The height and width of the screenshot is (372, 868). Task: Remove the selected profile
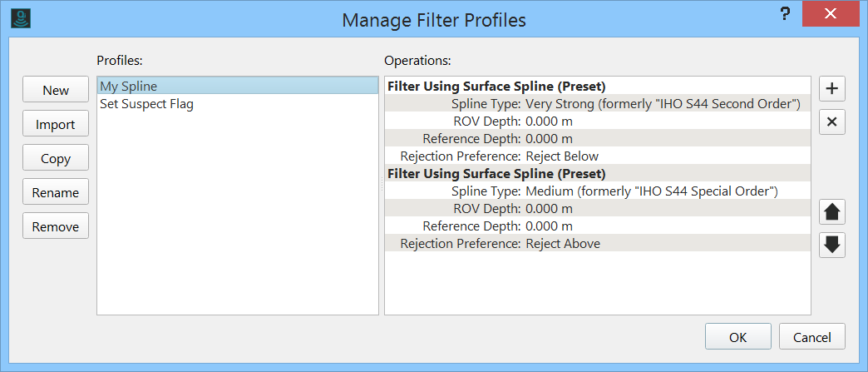[56, 226]
